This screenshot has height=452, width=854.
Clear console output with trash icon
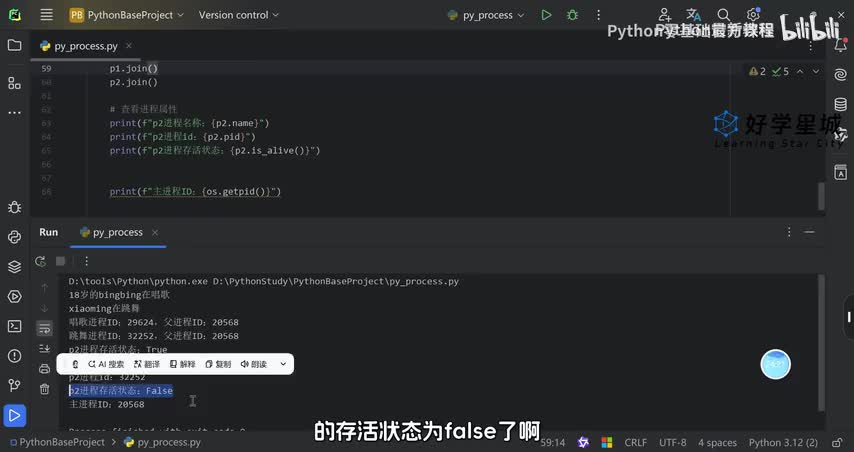tap(45, 389)
